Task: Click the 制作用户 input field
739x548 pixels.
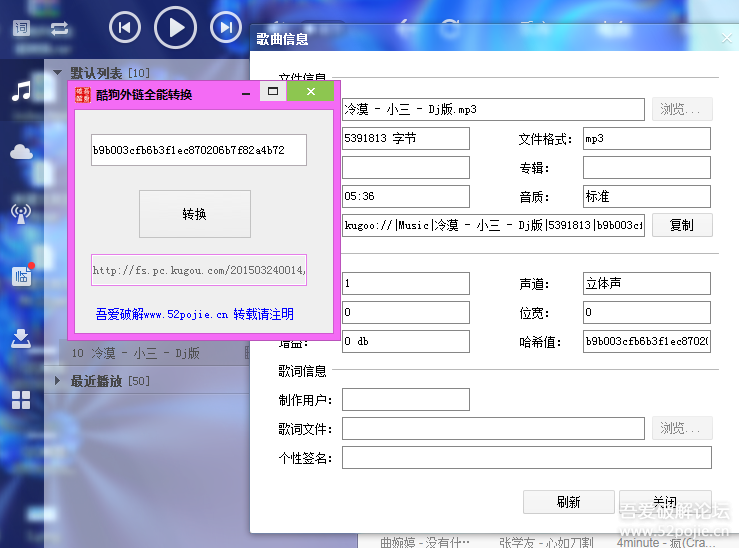Action: click(x=406, y=400)
